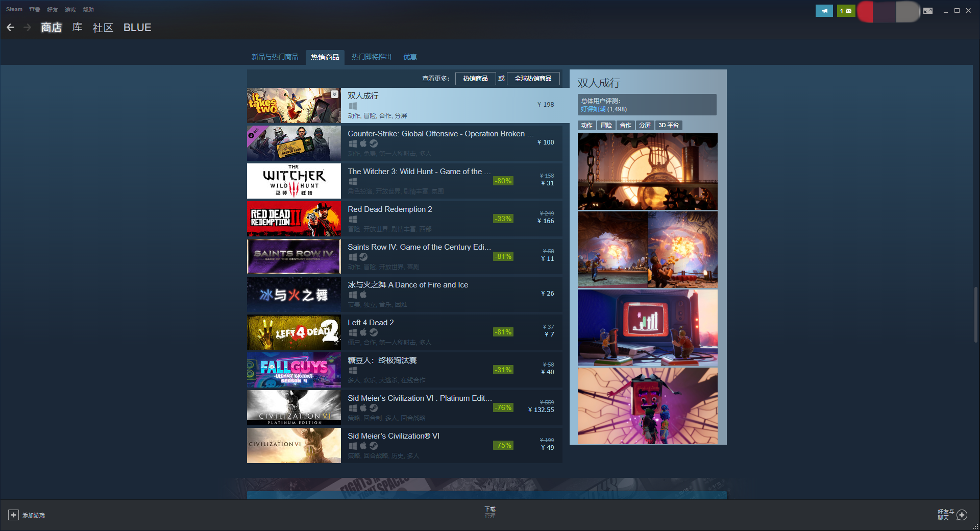
Task: Click the ¥ 198 price for 双人成行
Action: (x=546, y=105)
